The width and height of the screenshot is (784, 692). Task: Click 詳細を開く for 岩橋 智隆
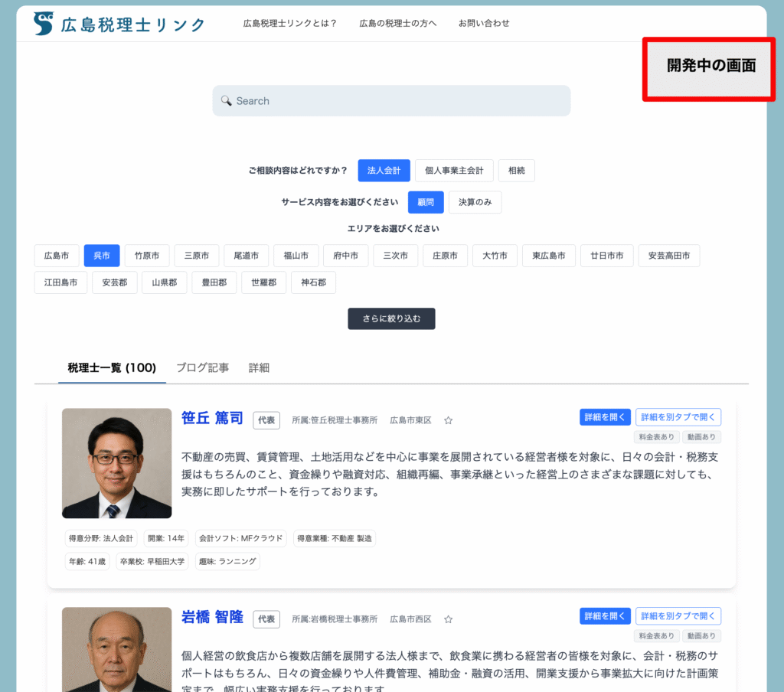[605, 616]
